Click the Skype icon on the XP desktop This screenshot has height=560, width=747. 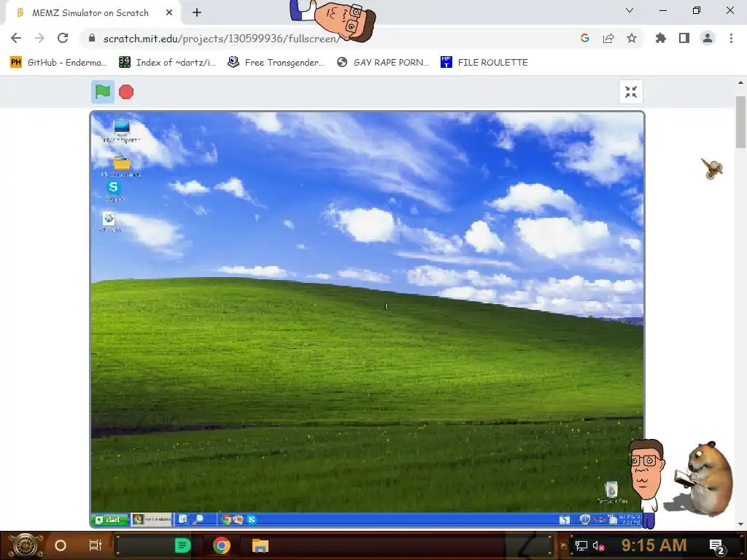113,190
